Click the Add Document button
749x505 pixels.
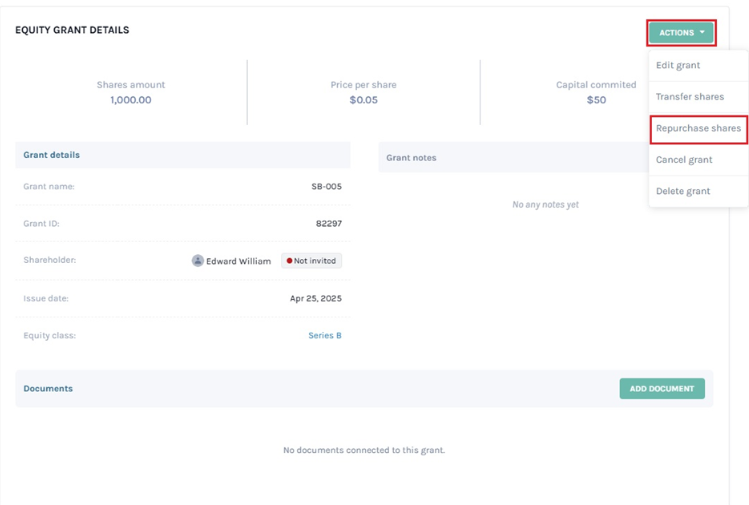coord(662,388)
